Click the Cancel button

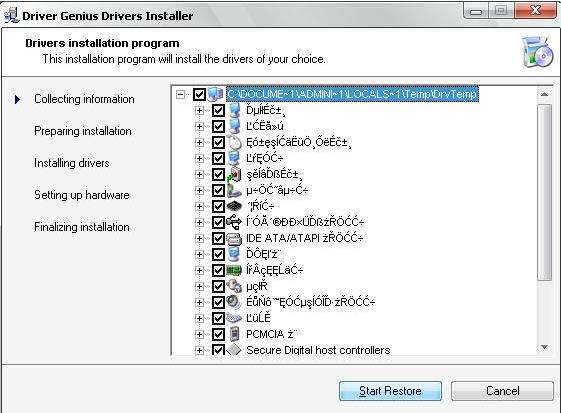pyautogui.click(x=502, y=391)
